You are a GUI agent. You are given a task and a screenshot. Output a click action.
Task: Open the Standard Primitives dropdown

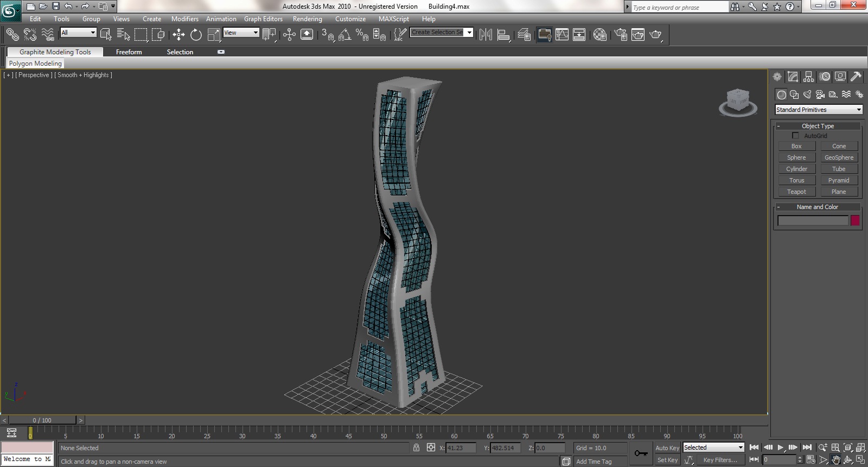[x=819, y=110]
